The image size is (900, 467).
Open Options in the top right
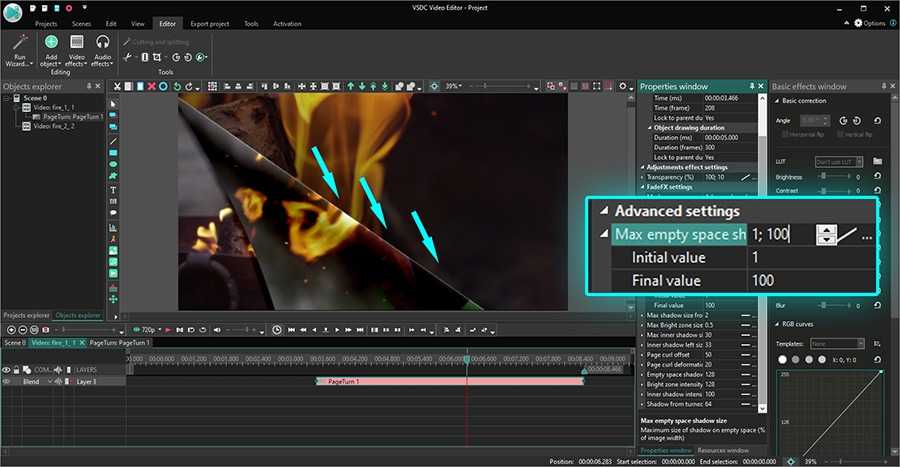[868, 22]
